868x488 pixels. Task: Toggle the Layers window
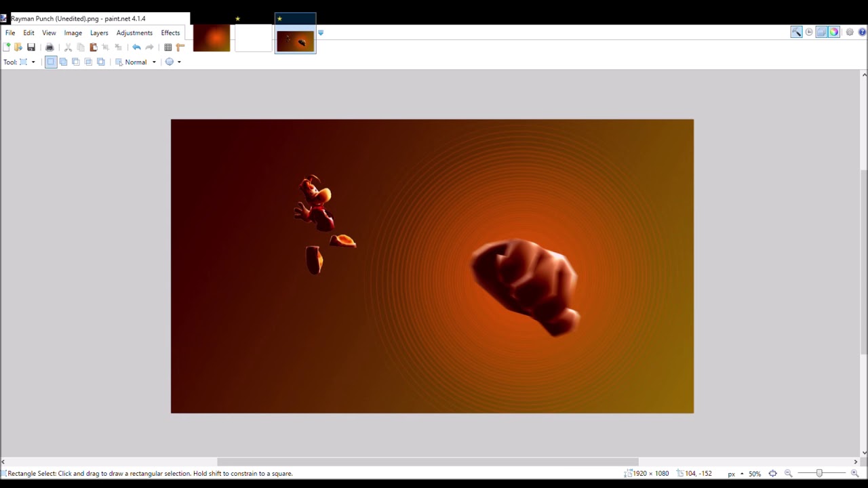[x=821, y=32]
